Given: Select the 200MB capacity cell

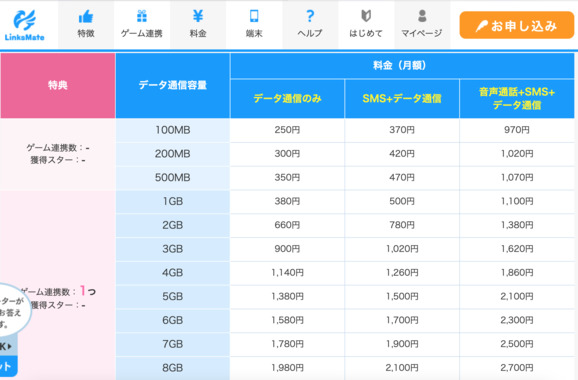Looking at the screenshot, I should (x=173, y=154).
